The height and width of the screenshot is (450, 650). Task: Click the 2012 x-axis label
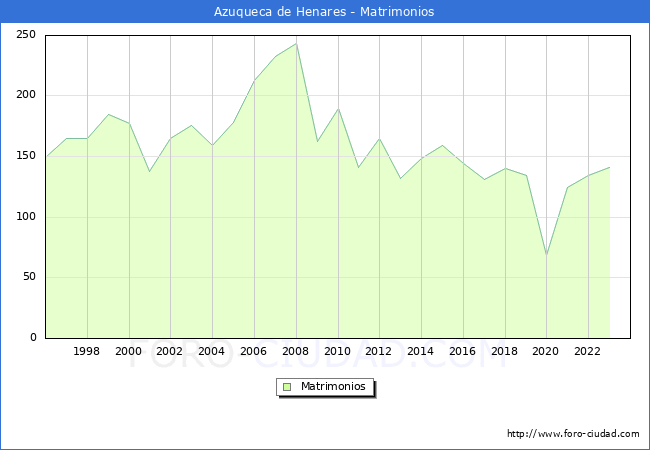[x=378, y=351]
